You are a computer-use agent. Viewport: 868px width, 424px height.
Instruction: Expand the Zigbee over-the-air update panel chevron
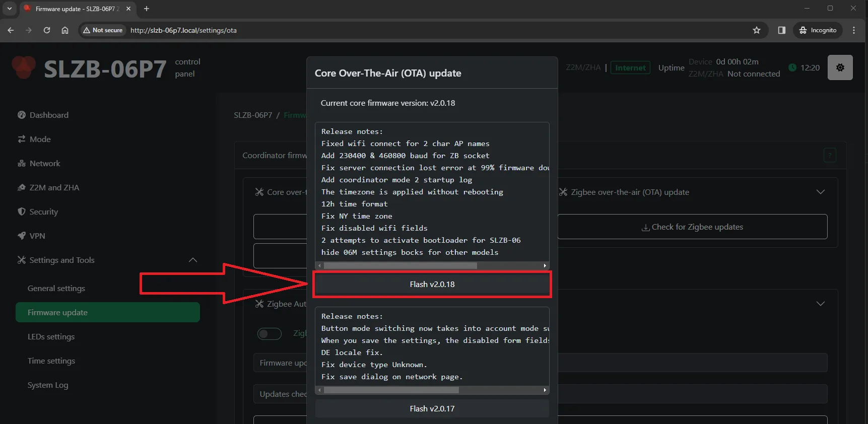[x=820, y=192]
